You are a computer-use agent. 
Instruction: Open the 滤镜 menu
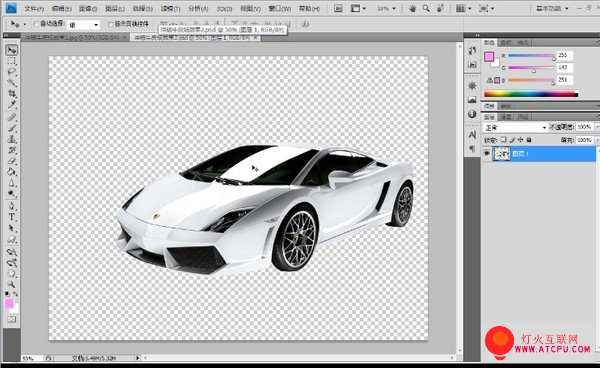click(170, 8)
